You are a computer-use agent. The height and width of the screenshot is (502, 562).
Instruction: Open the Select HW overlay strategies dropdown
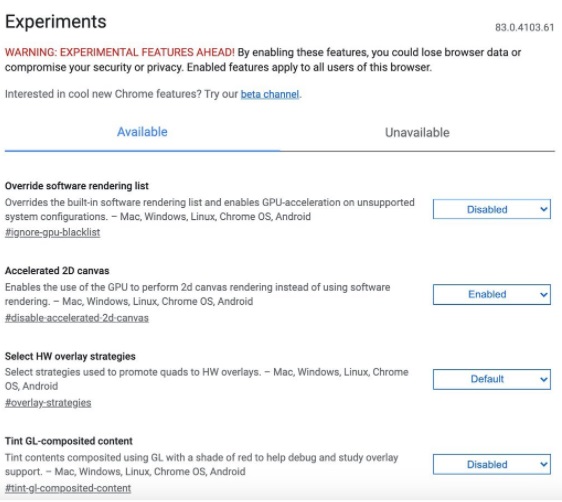click(x=491, y=379)
